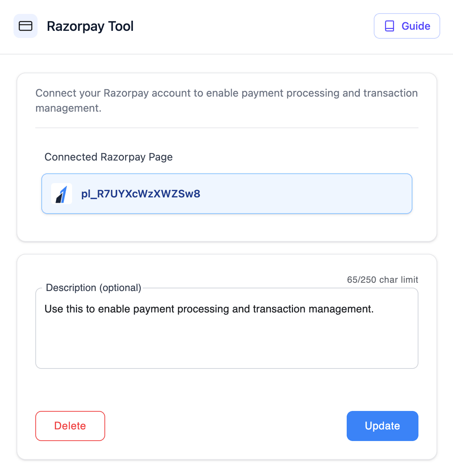This screenshot has width=453, height=476.
Task: Click the Description (optional) field label
Action: [x=93, y=288]
